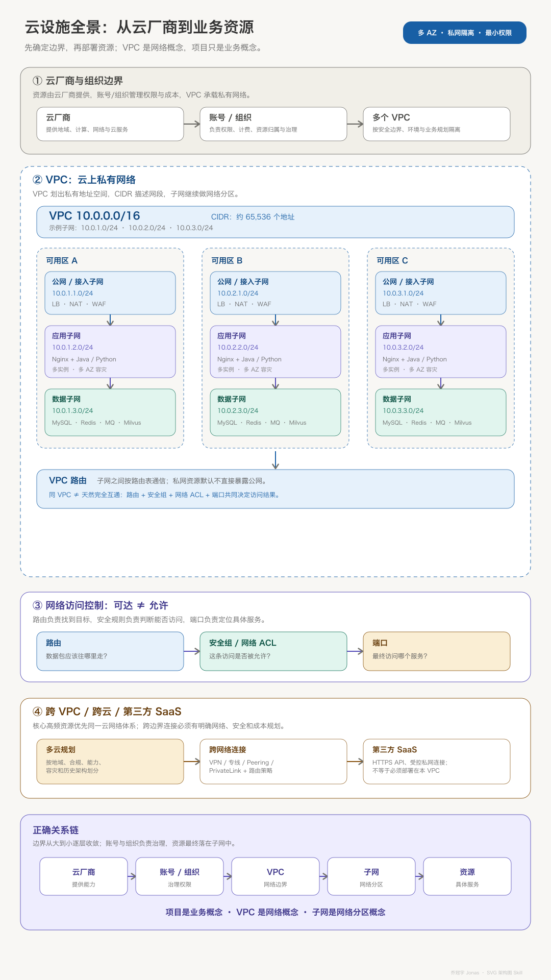The image size is (551, 980).
Task: Pick the 应用子网 card with 10.0.3.2.0/24
Action: point(441,352)
